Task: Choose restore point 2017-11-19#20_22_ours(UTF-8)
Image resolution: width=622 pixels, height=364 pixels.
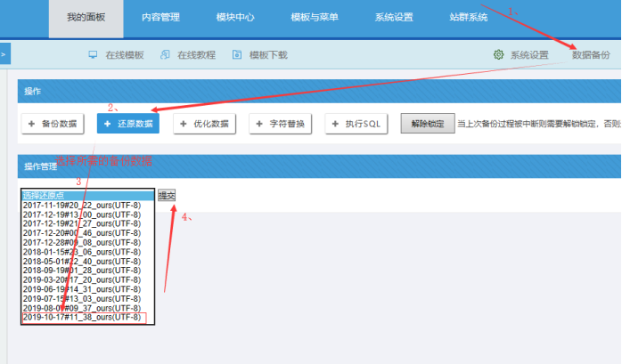Action: pos(81,205)
